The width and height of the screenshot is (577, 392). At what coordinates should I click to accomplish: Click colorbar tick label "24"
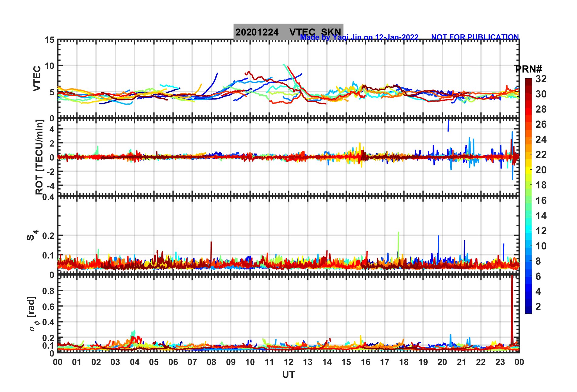pyautogui.click(x=541, y=140)
